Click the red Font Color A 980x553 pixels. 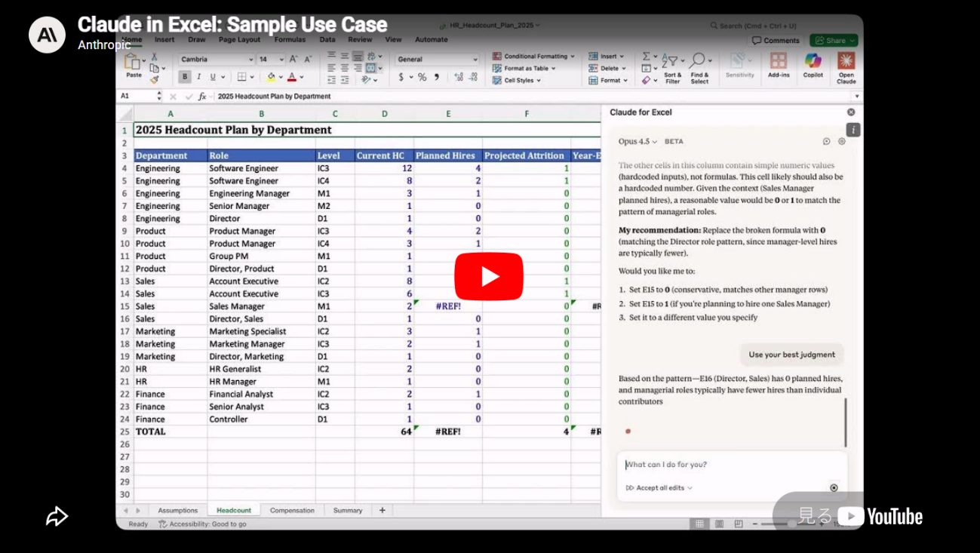pyautogui.click(x=292, y=77)
